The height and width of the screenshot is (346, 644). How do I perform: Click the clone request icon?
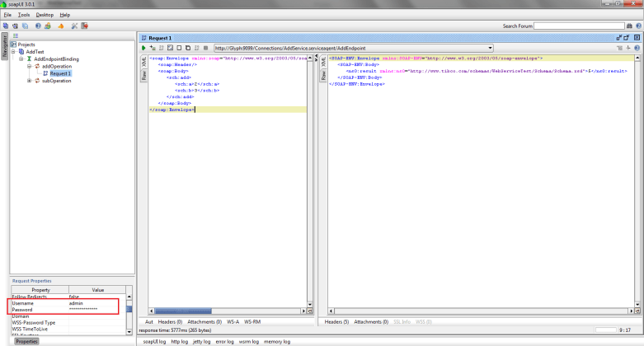188,48
